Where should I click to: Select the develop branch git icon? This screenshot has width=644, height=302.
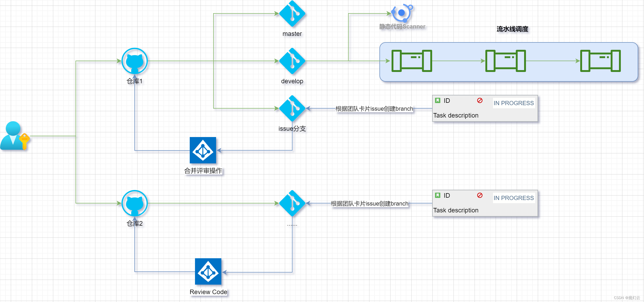point(292,61)
